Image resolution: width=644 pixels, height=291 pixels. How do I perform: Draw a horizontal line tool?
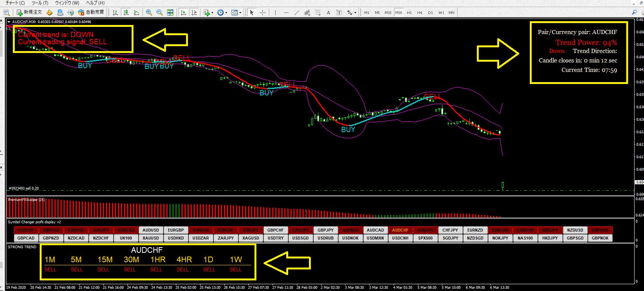click(286, 12)
